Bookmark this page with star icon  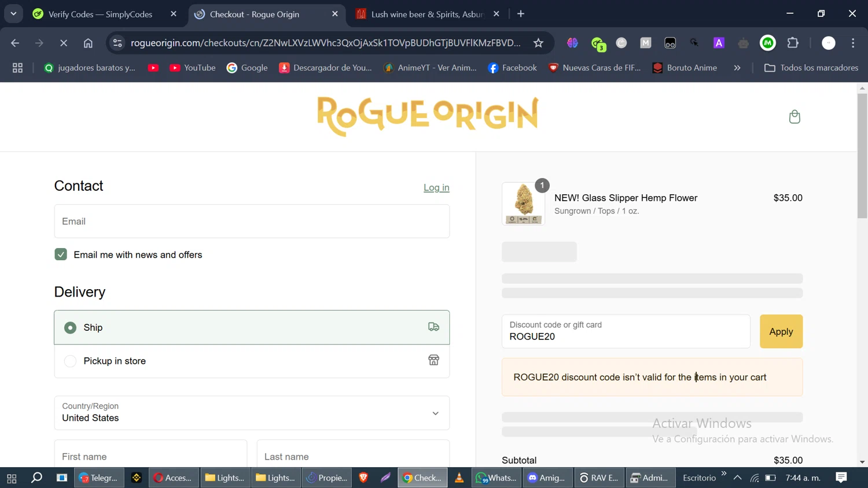coord(538,43)
